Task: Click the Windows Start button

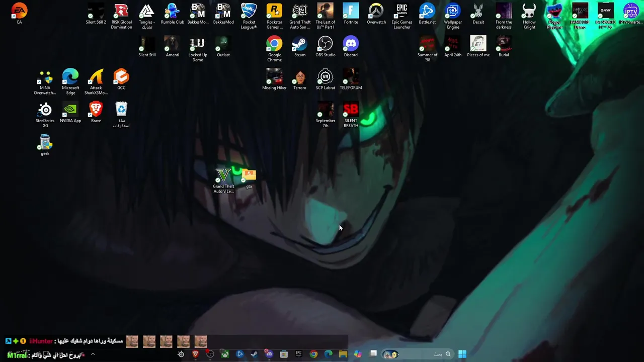Action: tap(462, 354)
